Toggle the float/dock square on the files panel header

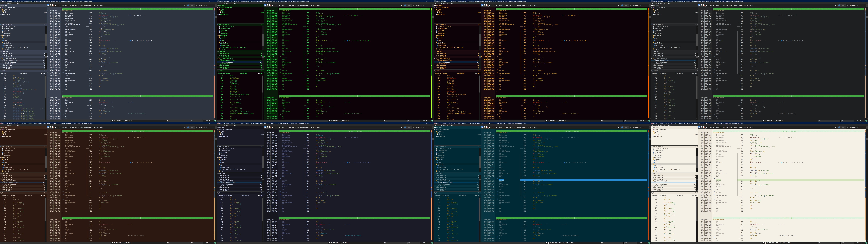(45, 5)
